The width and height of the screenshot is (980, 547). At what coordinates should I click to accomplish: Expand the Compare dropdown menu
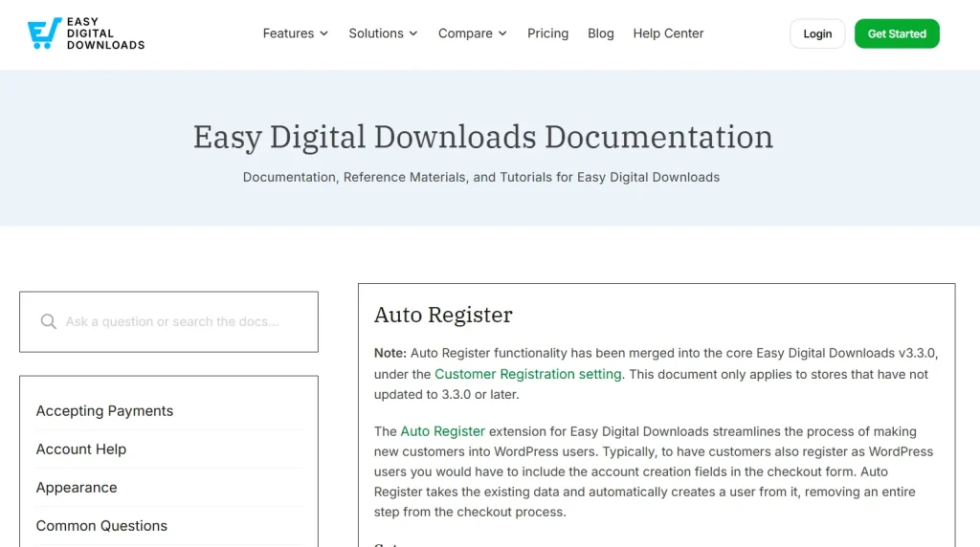pos(472,33)
